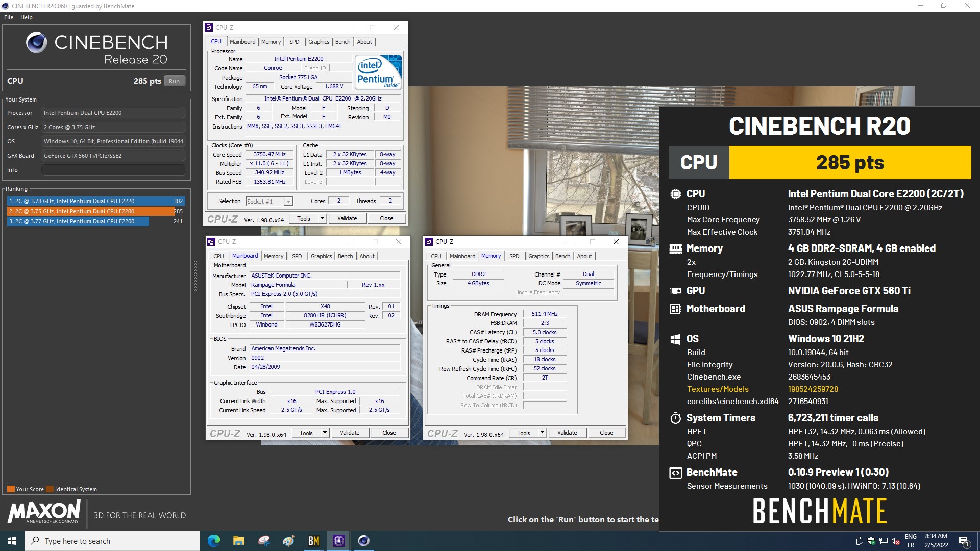Click the Processor field in Your System
This screenshot has height=551, width=980.
pyautogui.click(x=113, y=113)
